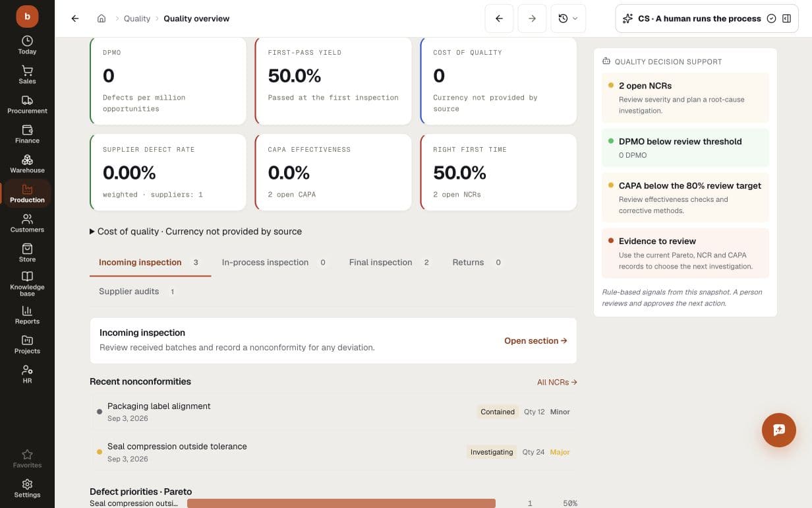Image resolution: width=812 pixels, height=508 pixels.
Task: Open Favorites star in sidebar
Action: [27, 459]
